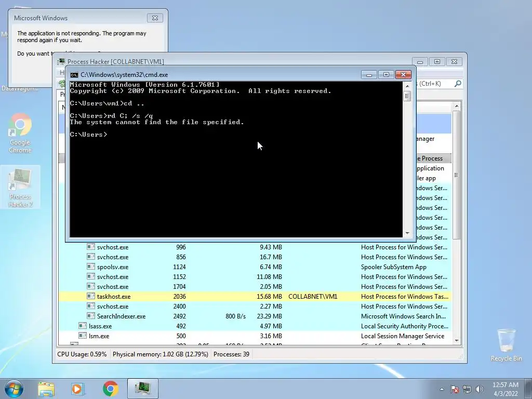Click the Process Hacker search magnifier icon

tap(458, 84)
